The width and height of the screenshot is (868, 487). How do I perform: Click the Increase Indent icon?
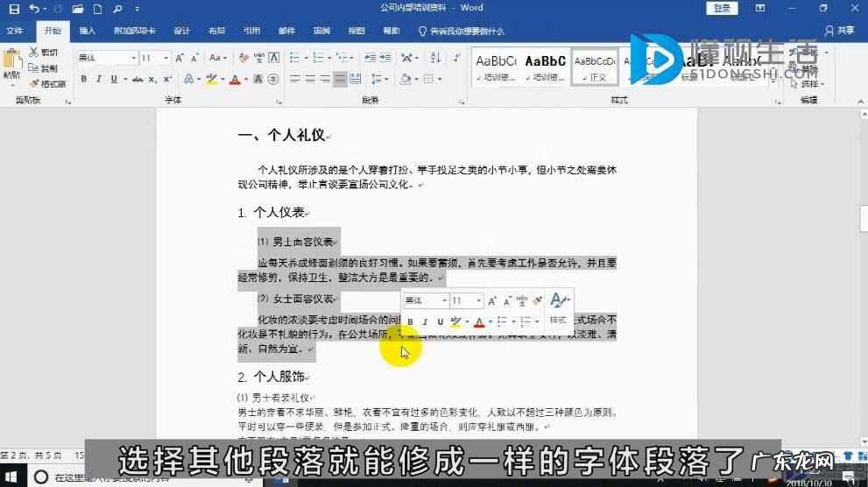coord(385,58)
